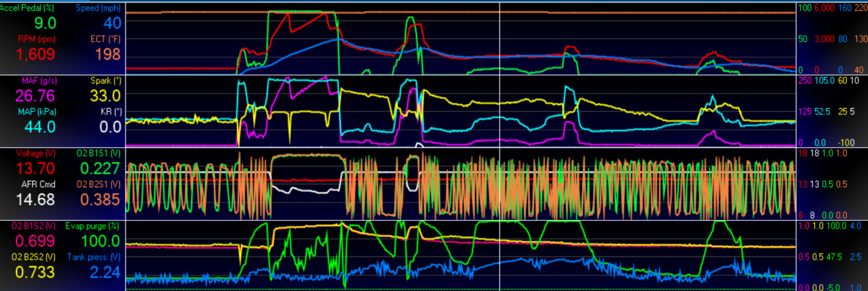Select the ECT (°F) channel label

tap(105, 39)
